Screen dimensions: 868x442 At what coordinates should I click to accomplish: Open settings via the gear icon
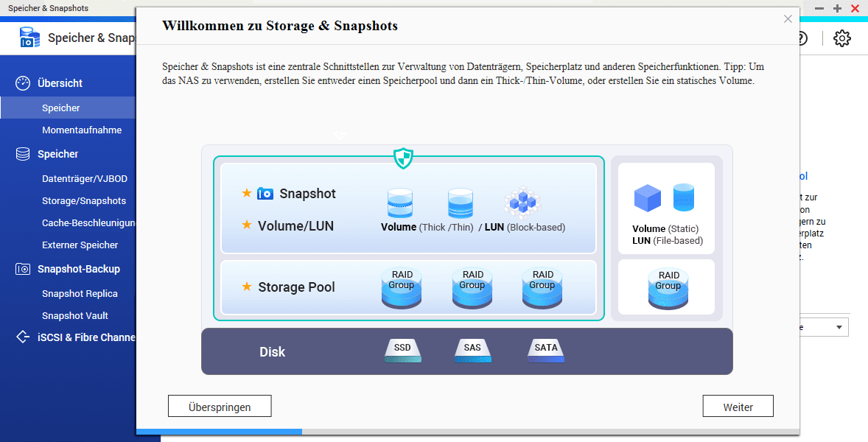pyautogui.click(x=841, y=38)
